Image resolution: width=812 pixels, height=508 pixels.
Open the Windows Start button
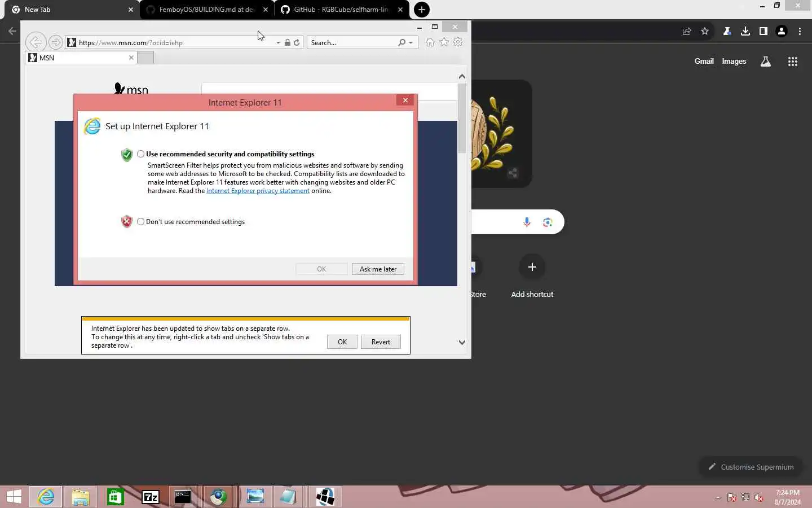14,497
